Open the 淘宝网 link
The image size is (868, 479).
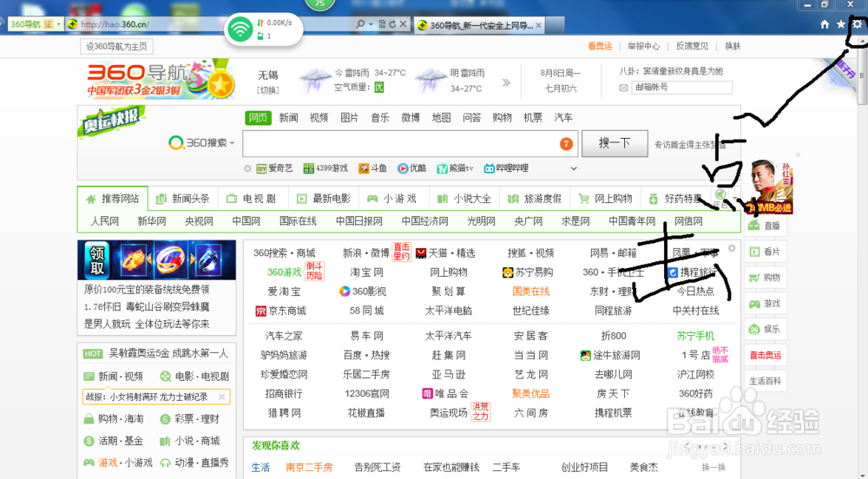pyautogui.click(x=366, y=272)
